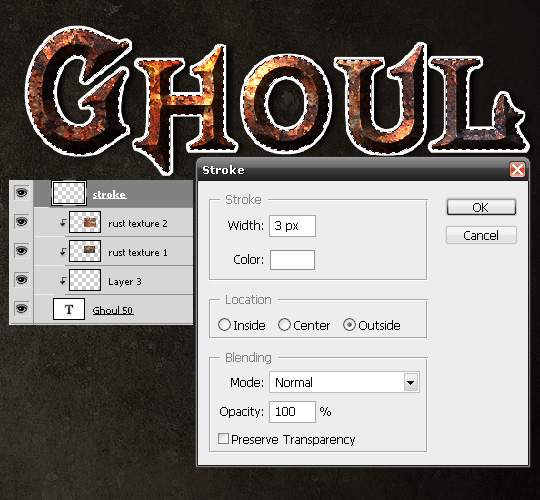
Task: Select the stroke layer thumbnail
Action: 69,193
